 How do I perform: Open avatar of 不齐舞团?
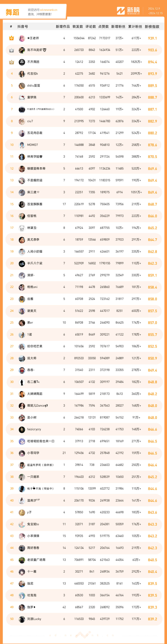(x=22, y=62)
